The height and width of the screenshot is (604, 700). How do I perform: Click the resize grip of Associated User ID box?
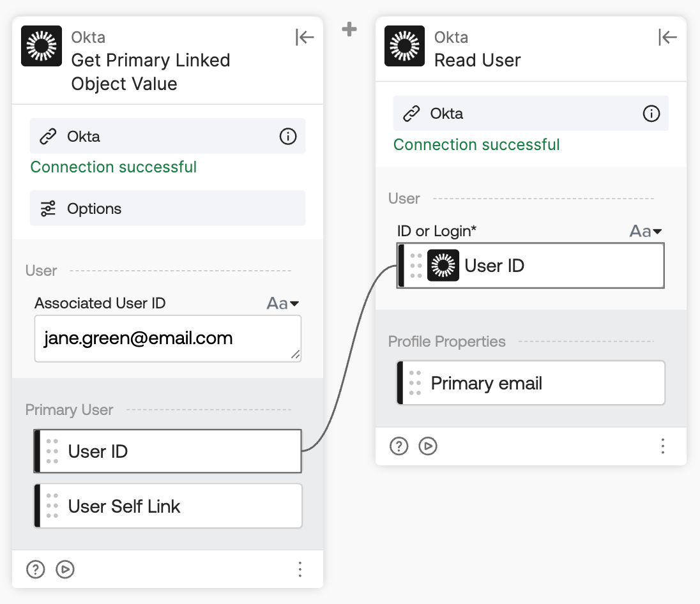point(296,355)
